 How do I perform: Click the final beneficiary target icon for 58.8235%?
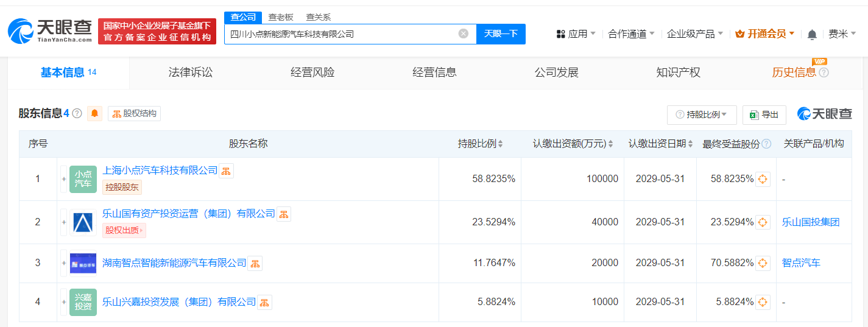(763, 179)
